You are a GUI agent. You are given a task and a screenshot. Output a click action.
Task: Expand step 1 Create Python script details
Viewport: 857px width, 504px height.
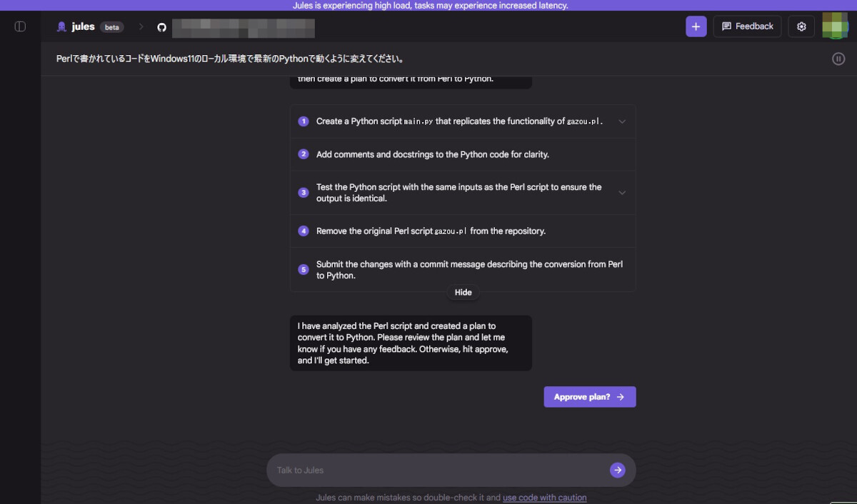click(x=622, y=121)
